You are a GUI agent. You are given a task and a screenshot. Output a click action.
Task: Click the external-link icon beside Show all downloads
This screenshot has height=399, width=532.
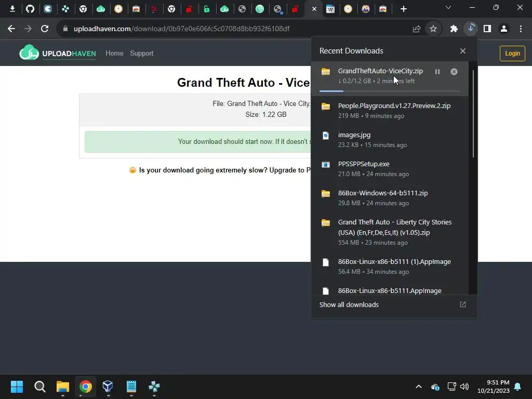pos(463,304)
